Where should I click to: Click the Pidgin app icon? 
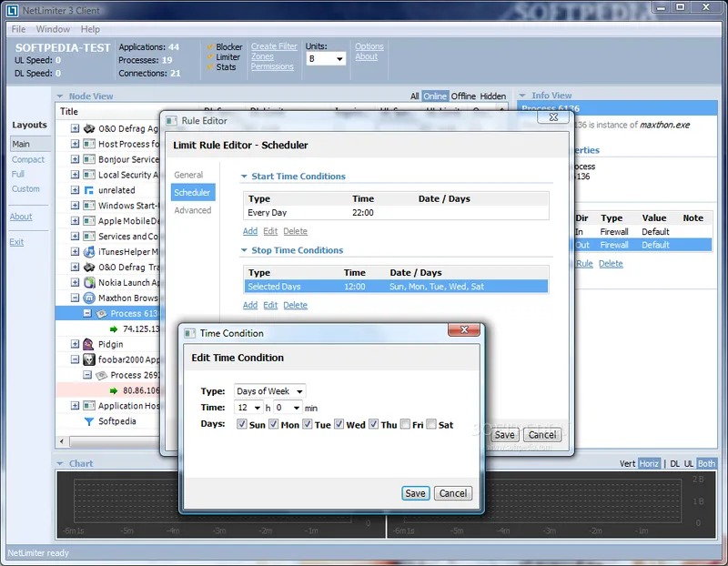[88, 344]
